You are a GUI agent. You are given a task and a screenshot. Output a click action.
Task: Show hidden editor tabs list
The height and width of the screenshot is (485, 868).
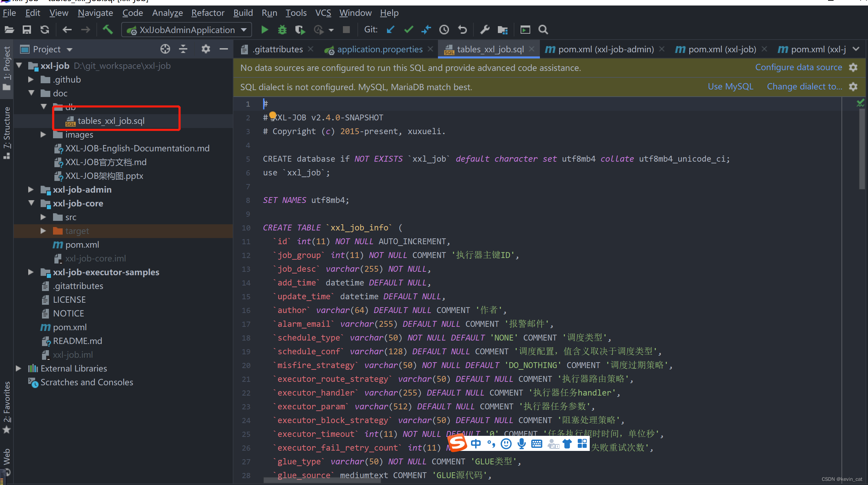pyautogui.click(x=856, y=49)
